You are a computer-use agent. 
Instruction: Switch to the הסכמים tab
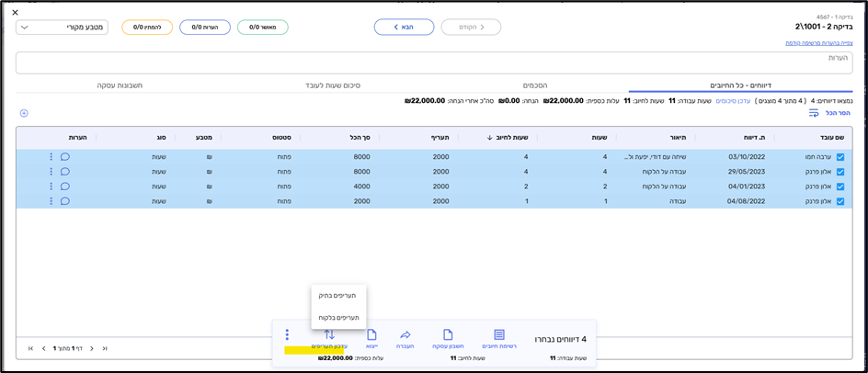tap(535, 85)
